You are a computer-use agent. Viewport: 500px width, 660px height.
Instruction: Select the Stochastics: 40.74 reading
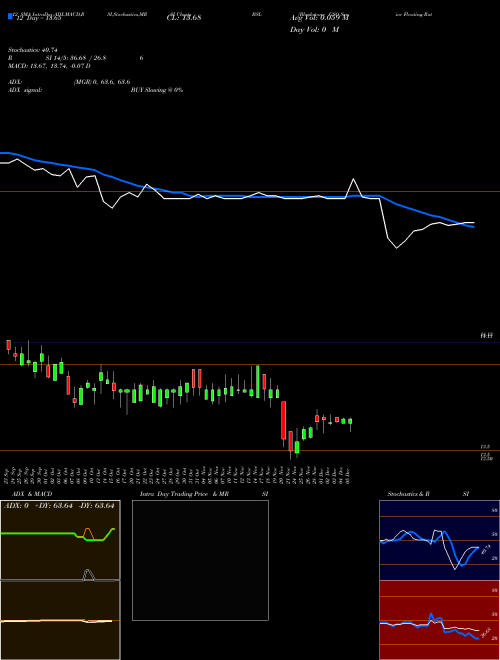click(x=32, y=50)
